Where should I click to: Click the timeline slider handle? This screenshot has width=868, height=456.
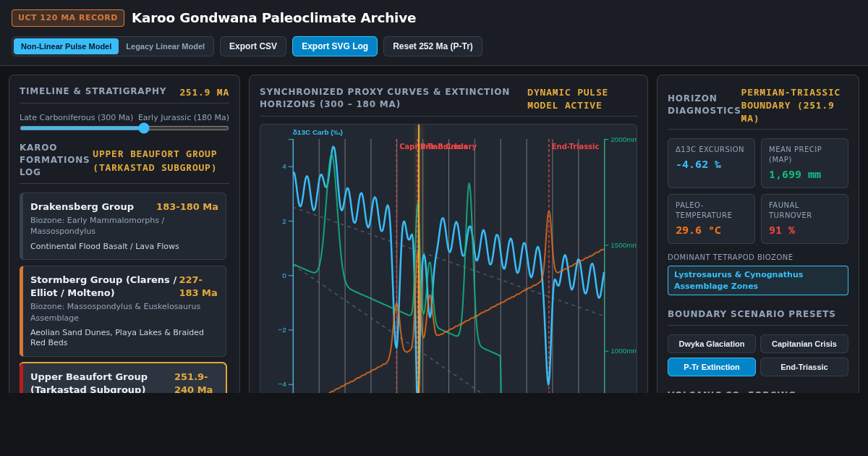click(x=144, y=128)
